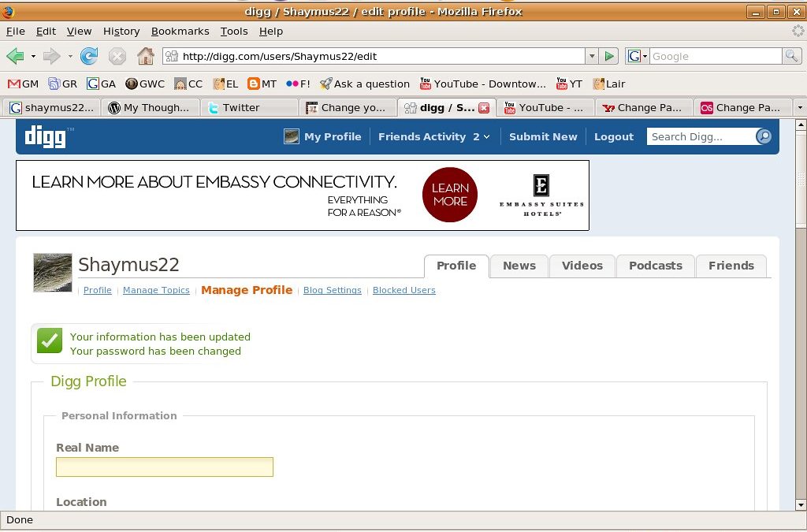Click Logout in the Digg header
Image resolution: width=807 pixels, height=532 pixels.
(x=613, y=137)
